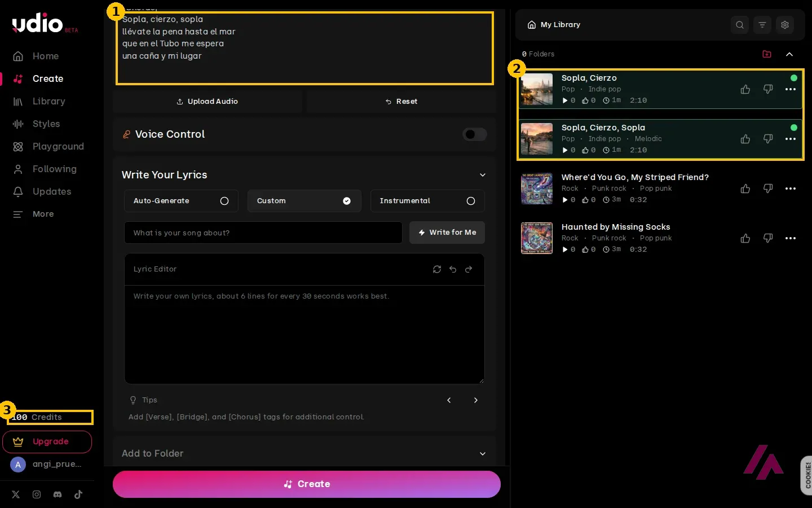
Task: Click the Reset button
Action: pos(401,102)
